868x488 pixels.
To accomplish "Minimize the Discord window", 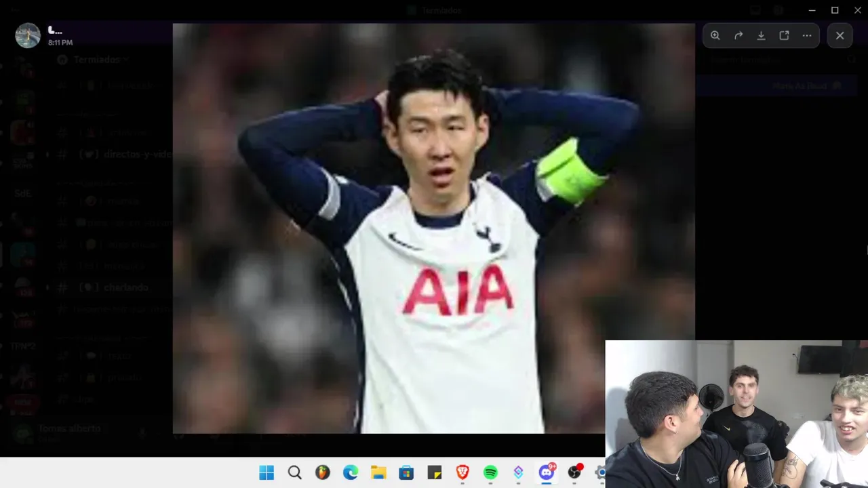I will coord(812,10).
